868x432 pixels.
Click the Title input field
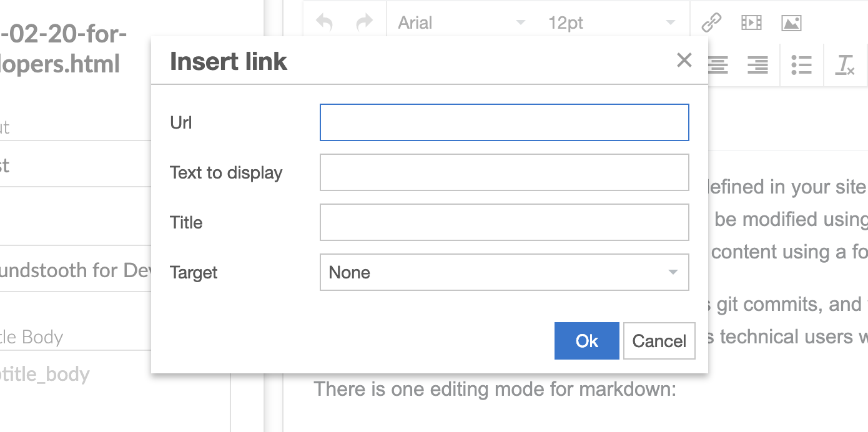tap(504, 222)
